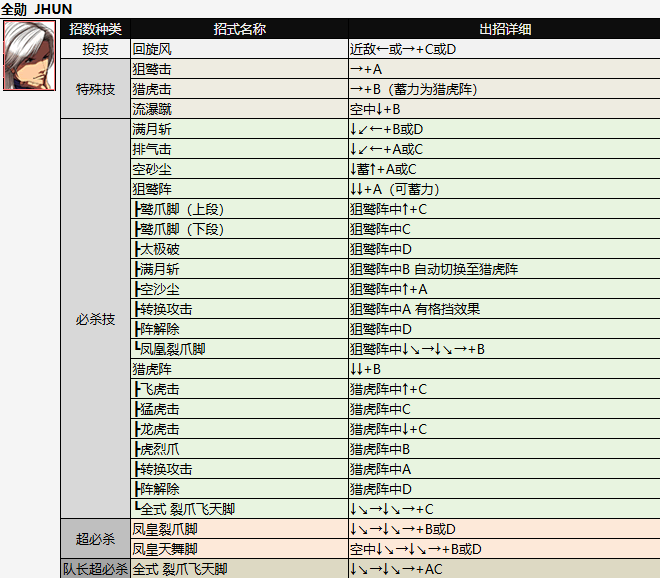Click the command '↓↓+A（可蓄力）'
Image resolution: width=660 pixels, height=578 pixels.
click(x=395, y=189)
